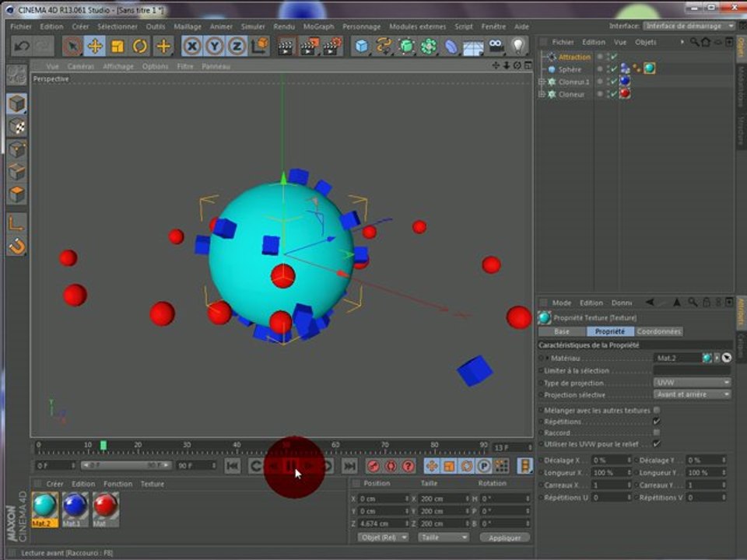Image resolution: width=747 pixels, height=560 pixels.
Task: Go to the start of animation
Action: (x=232, y=466)
